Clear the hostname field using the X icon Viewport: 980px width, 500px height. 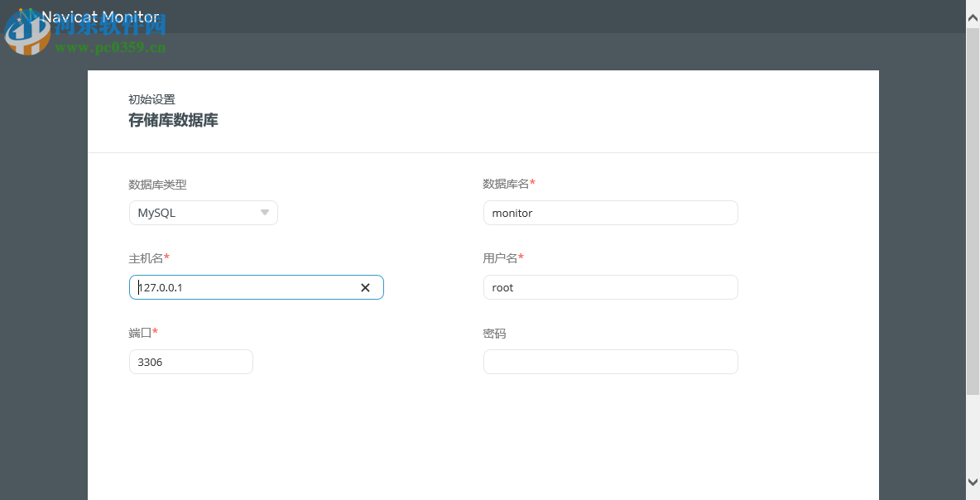(365, 287)
